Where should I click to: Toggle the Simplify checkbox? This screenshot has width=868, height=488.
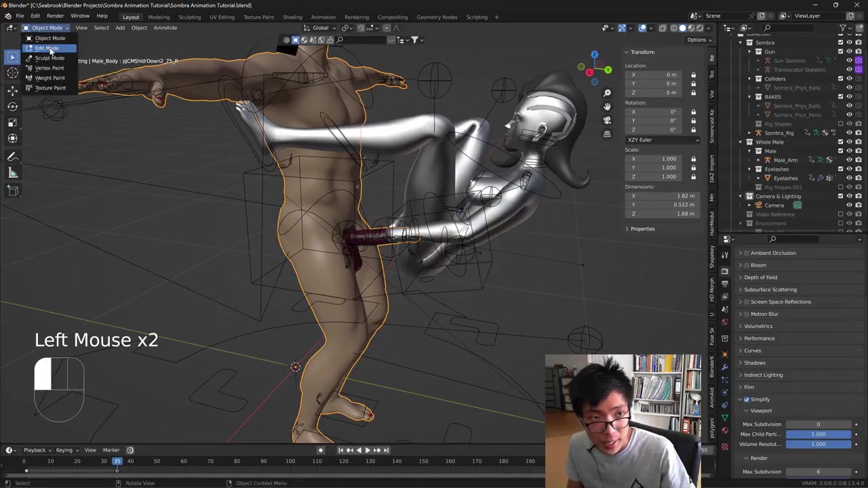click(747, 399)
